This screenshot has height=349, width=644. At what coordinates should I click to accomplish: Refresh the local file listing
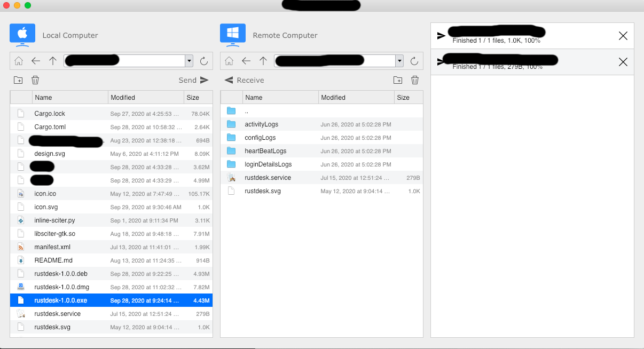coord(205,61)
